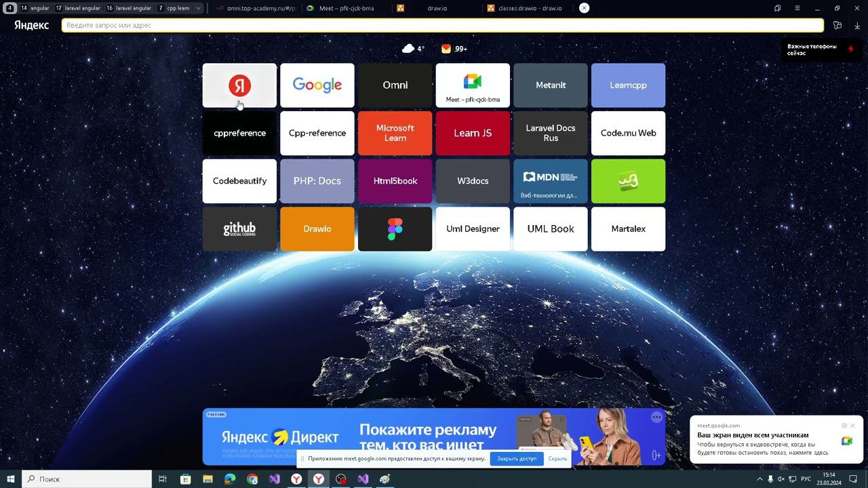Open the GitHub social coding tile
This screenshot has width=868, height=488.
coord(239,229)
